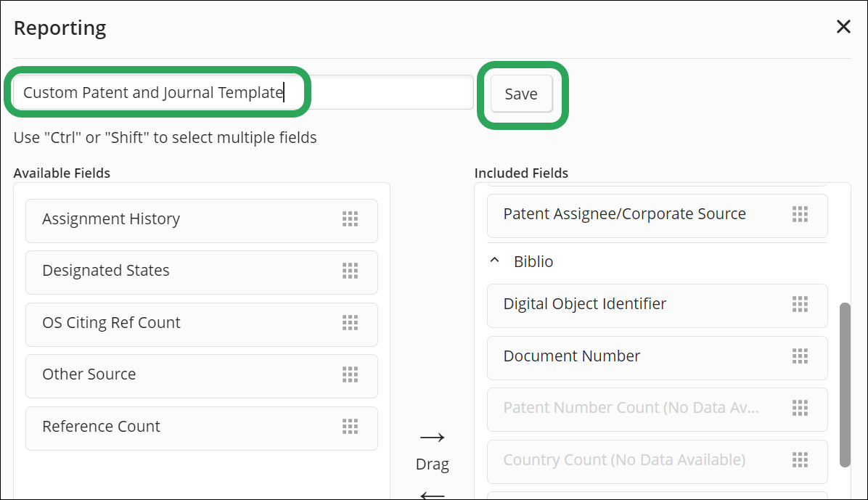Click the Patent Assignee/Corporate Source grid handle
The image size is (868, 500).
(x=800, y=214)
